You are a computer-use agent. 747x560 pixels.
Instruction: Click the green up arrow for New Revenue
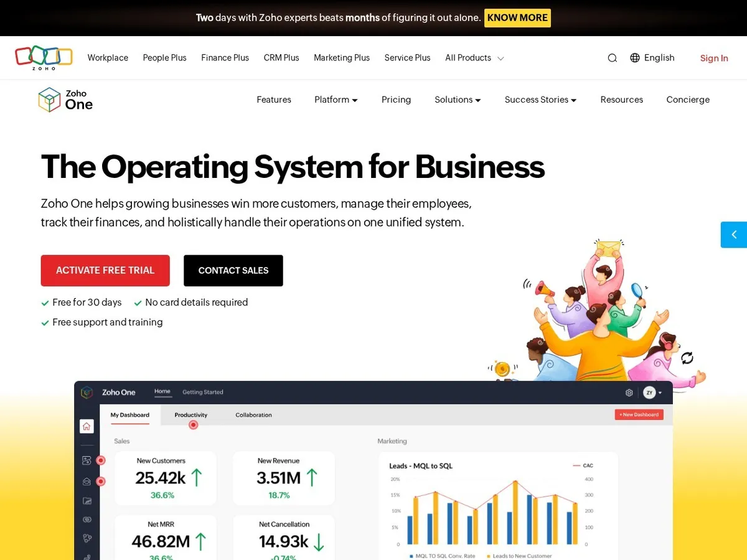coord(312,477)
